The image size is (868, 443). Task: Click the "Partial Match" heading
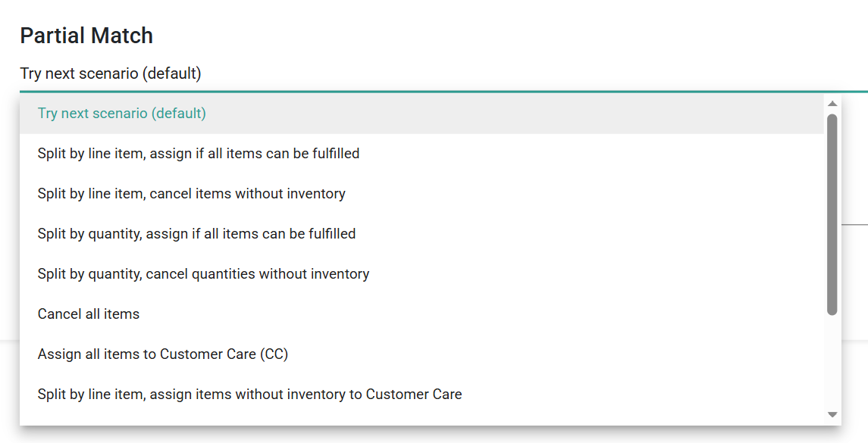(x=86, y=35)
